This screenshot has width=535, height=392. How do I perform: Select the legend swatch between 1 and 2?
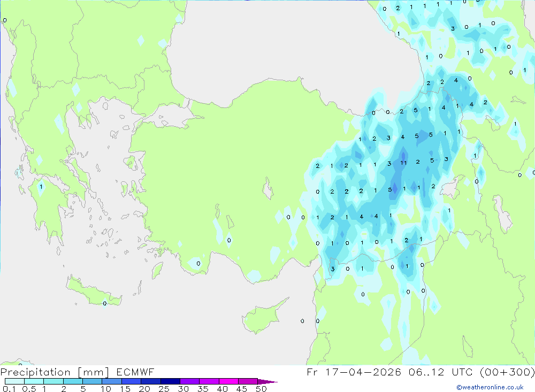coord(53,381)
